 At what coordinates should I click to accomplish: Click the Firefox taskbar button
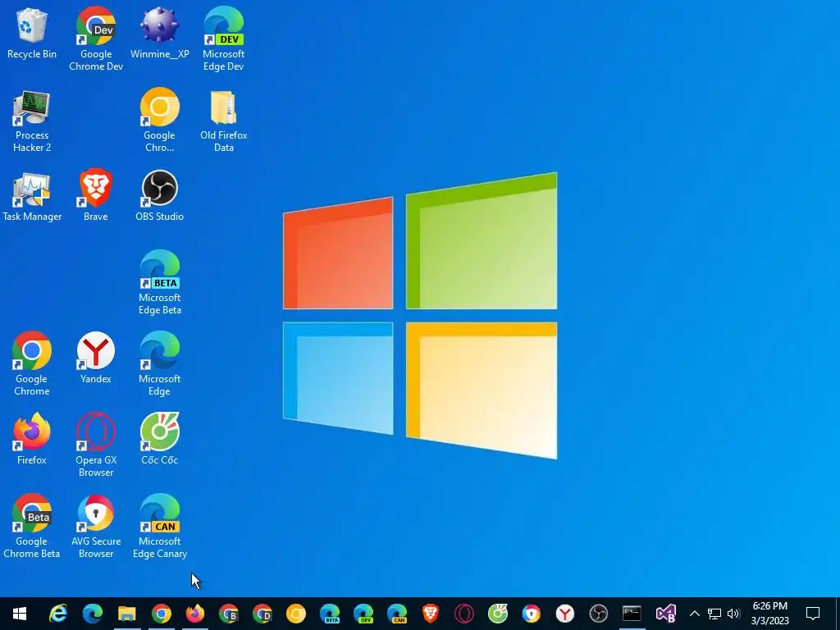click(195, 614)
